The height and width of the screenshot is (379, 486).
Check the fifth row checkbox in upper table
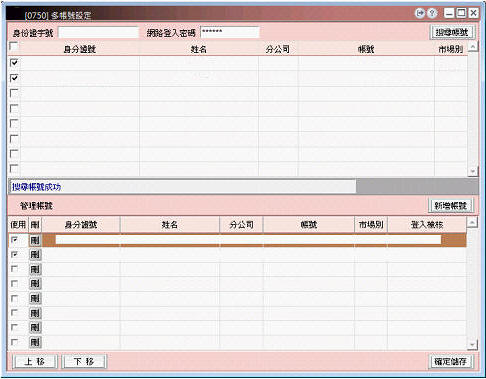coord(14,123)
